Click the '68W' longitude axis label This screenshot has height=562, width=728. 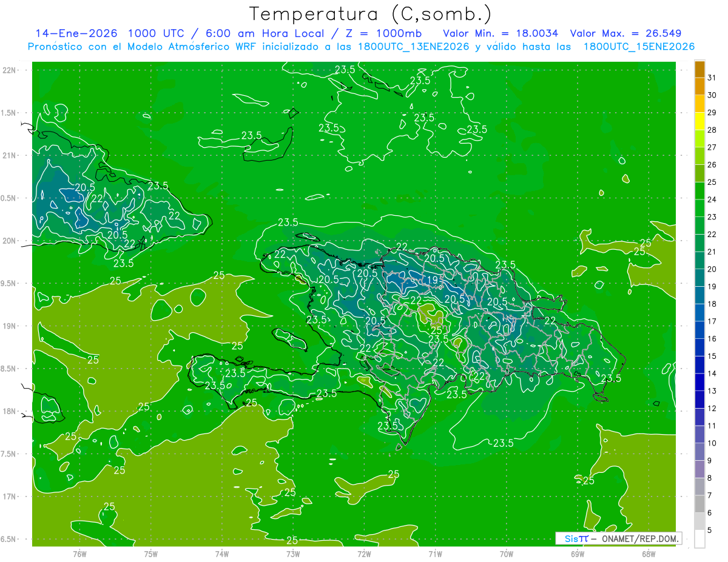648,554
